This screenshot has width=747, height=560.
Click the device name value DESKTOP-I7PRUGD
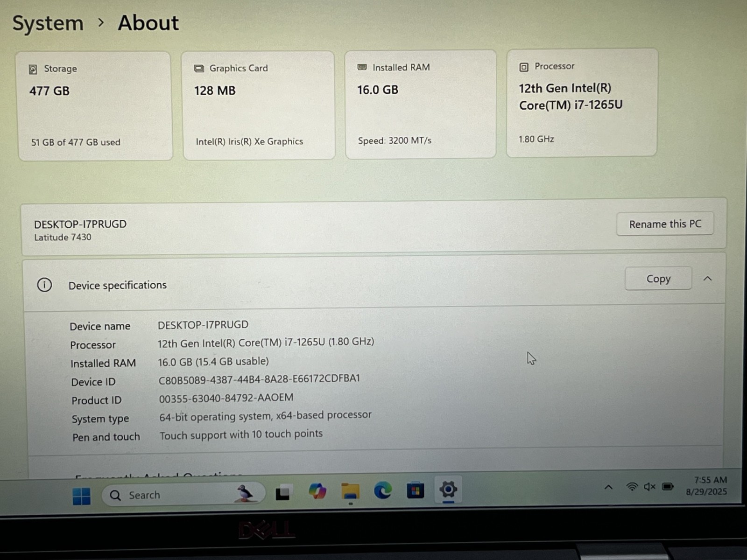(x=203, y=325)
